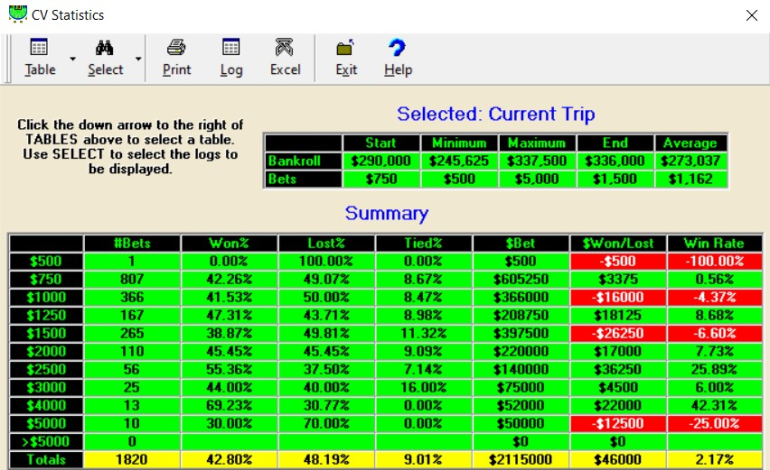Expand the Table dropdown arrow
Viewport: 770px width, 470px height.
click(73, 59)
